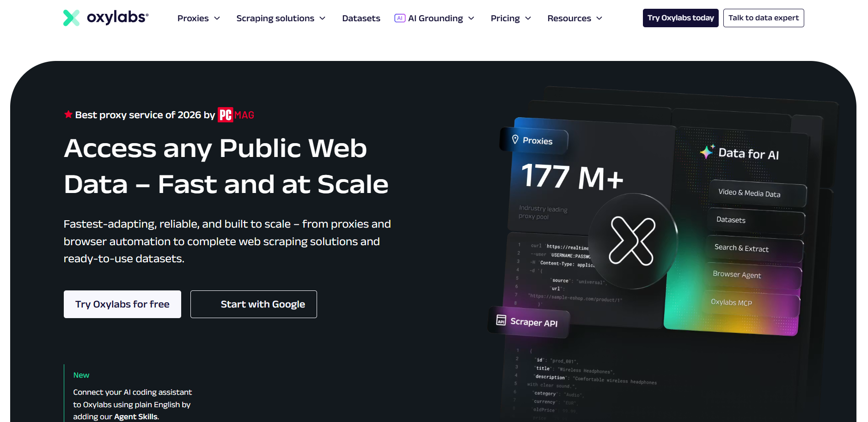The image size is (868, 422).
Task: Click the red star icon before Best proxy service
Action: (x=68, y=115)
